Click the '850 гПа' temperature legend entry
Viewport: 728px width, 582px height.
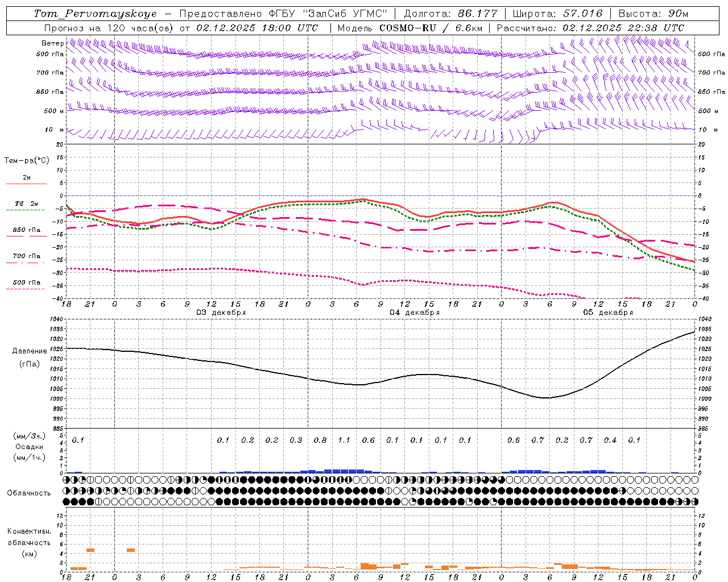pyautogui.click(x=27, y=230)
